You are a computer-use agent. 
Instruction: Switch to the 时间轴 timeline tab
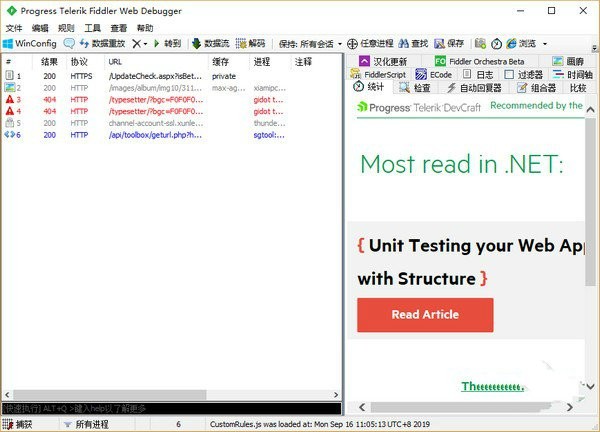(x=572, y=75)
